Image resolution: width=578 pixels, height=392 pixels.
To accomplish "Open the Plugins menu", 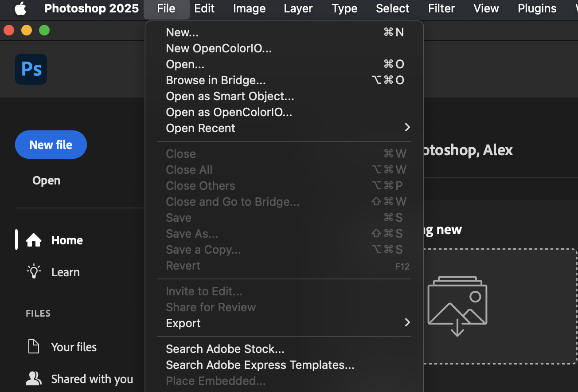I will pos(537,8).
